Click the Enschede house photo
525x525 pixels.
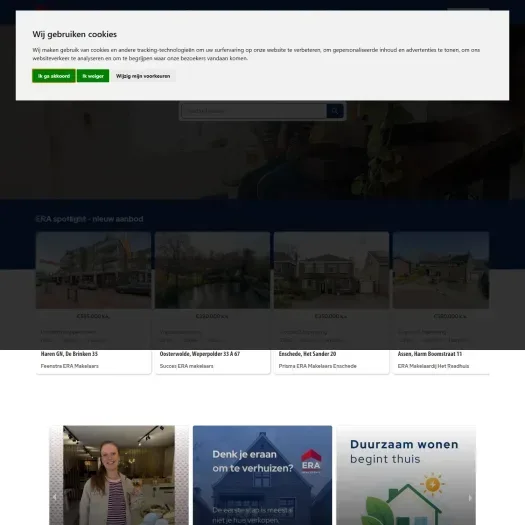[331, 270]
